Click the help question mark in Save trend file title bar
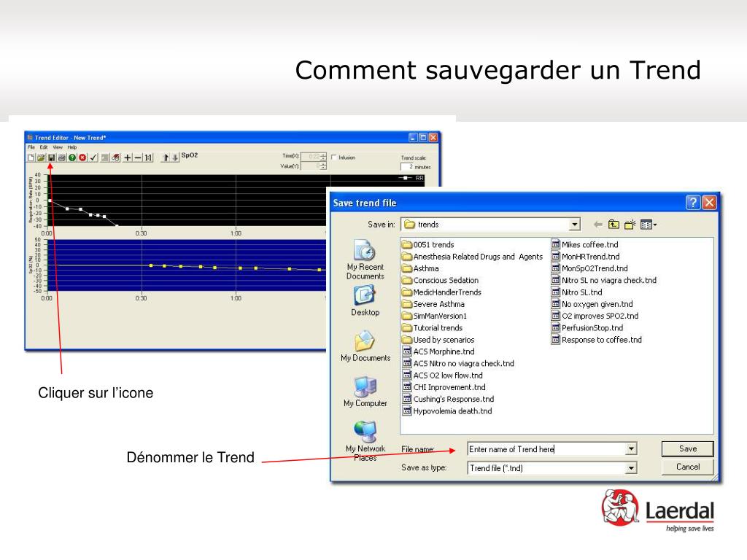The image size is (747, 560). 693,203
